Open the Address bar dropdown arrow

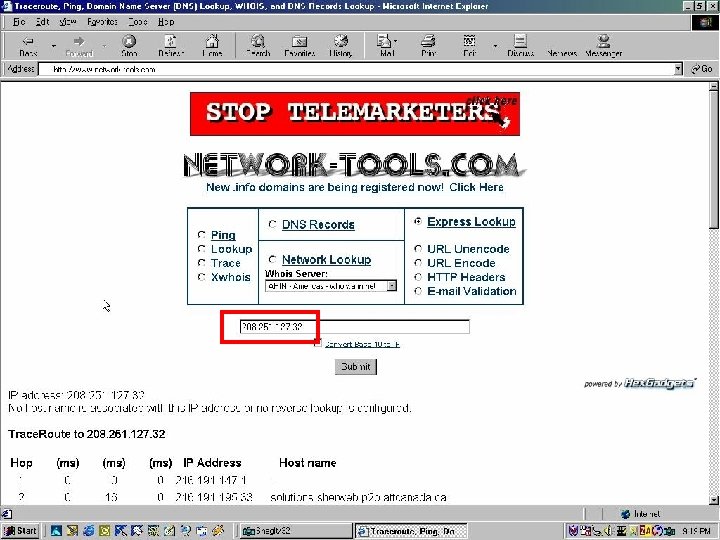coord(678,69)
